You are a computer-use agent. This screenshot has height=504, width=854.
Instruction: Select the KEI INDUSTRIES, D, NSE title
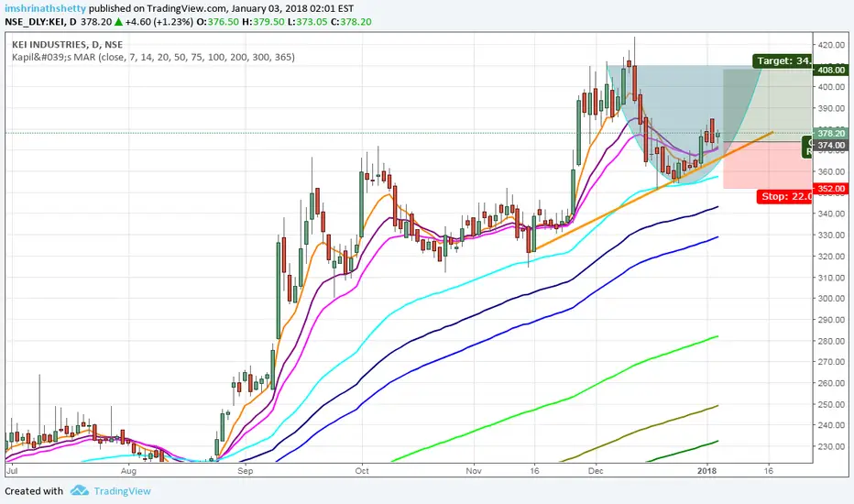click(68, 45)
